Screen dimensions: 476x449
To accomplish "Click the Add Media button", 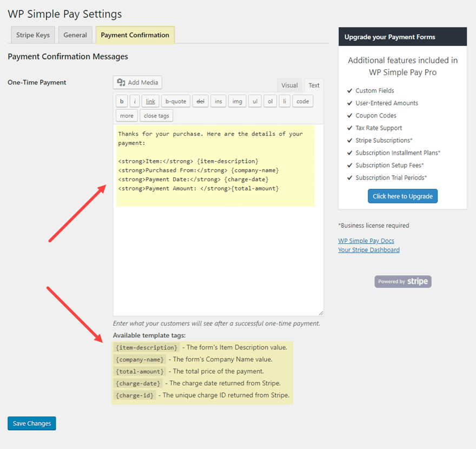I will tap(137, 82).
